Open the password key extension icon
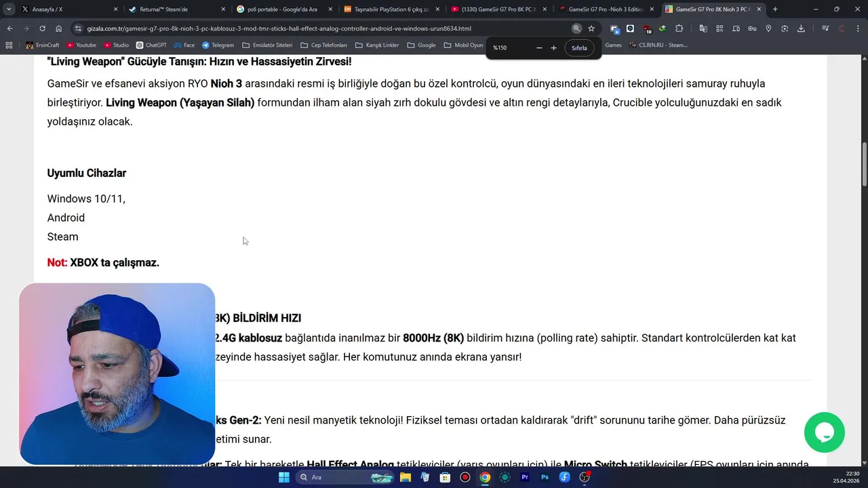This screenshot has width=868, height=488. point(752,28)
